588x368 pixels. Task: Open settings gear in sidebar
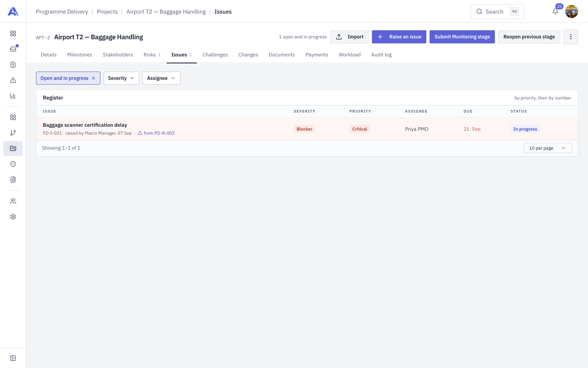click(x=13, y=217)
